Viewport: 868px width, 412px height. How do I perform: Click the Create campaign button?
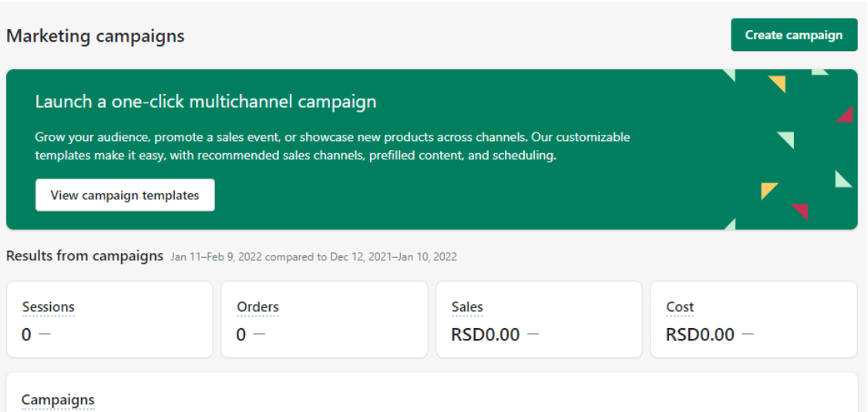793,35
